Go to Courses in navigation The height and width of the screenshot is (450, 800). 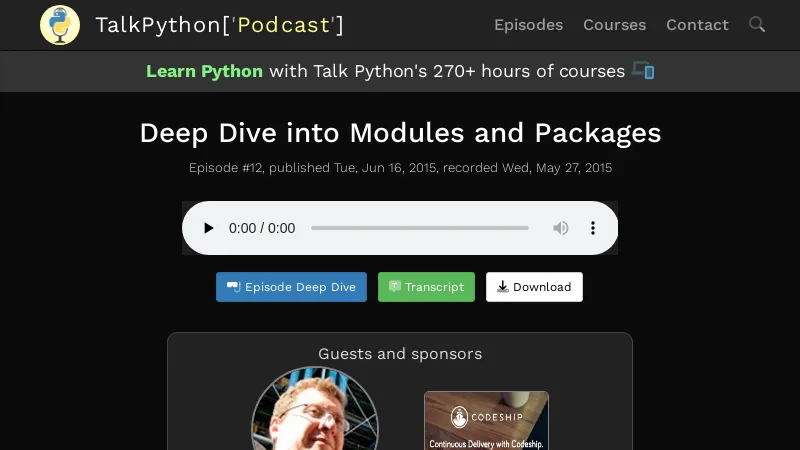pos(614,25)
